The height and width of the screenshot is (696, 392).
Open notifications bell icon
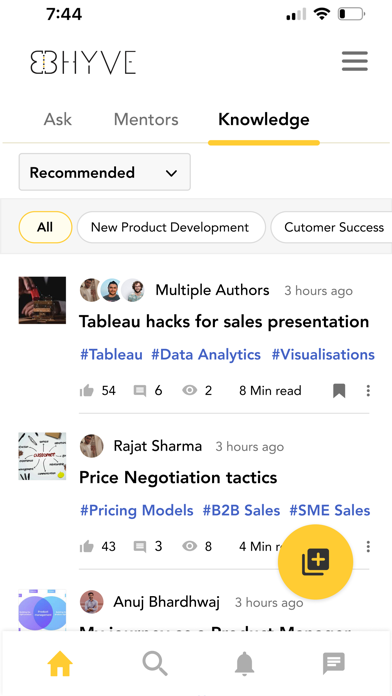[x=245, y=664]
